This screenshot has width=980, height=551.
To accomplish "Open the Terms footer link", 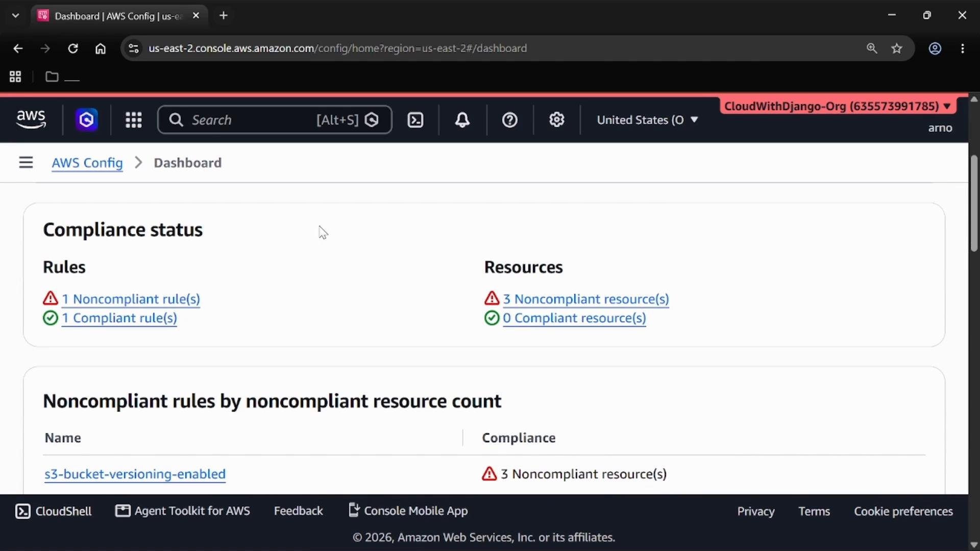I will 814,512.
